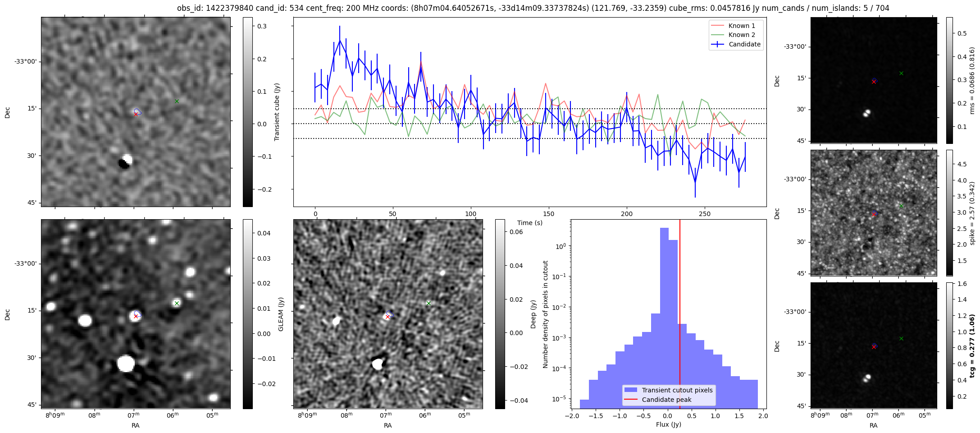Click the largest bright source in GLEAM image
980x433 pixels.
click(126, 364)
